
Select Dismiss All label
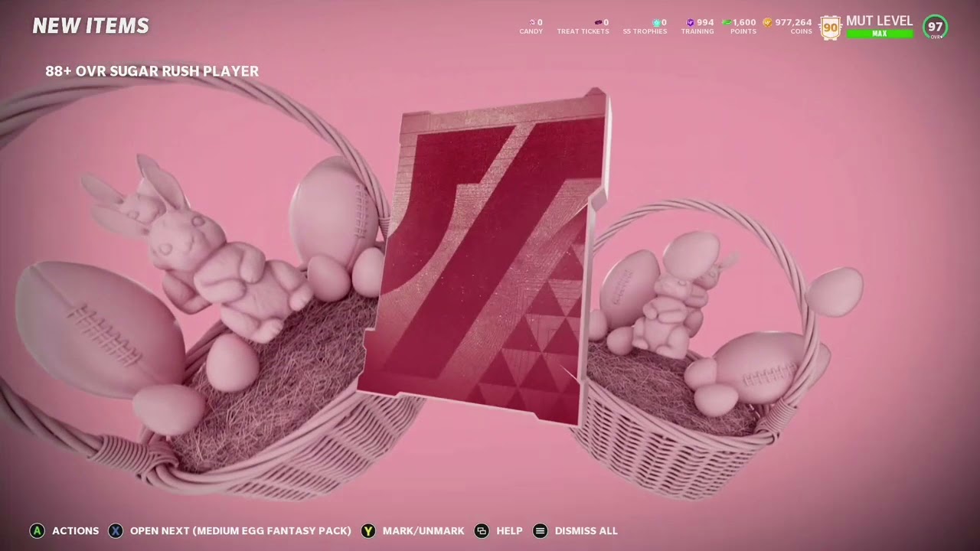[x=586, y=530]
